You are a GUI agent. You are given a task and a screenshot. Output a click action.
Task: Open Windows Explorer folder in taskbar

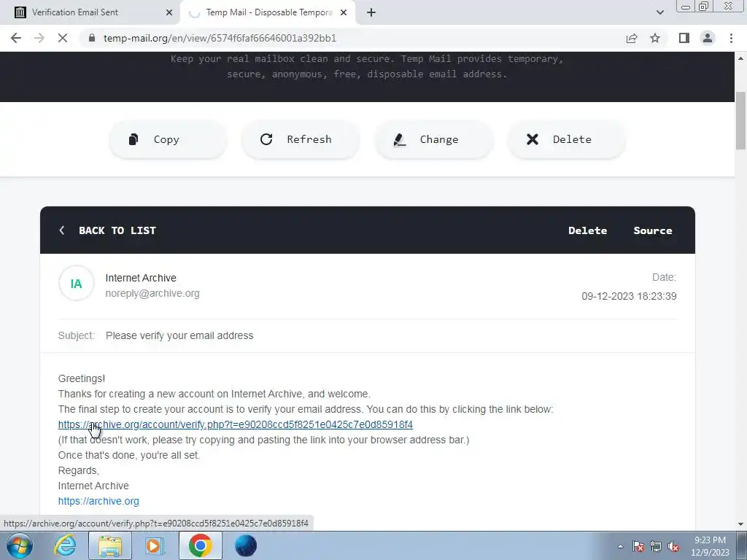click(110, 545)
